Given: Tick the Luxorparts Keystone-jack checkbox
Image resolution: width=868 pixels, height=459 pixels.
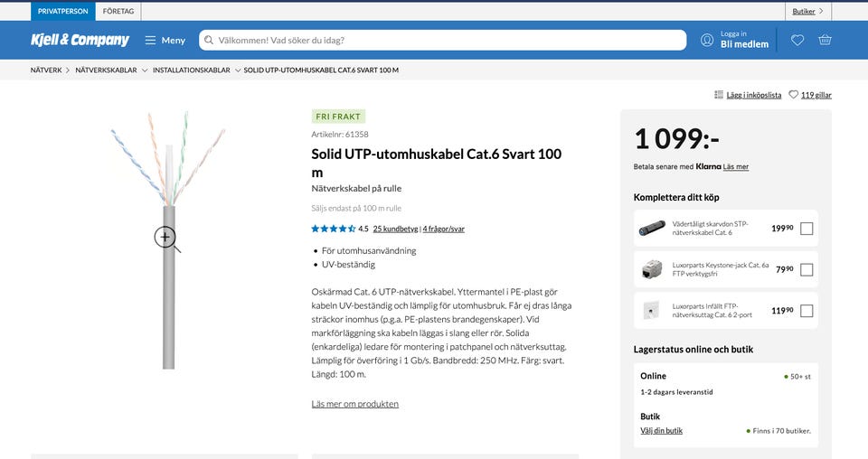Looking at the screenshot, I should pyautogui.click(x=807, y=269).
